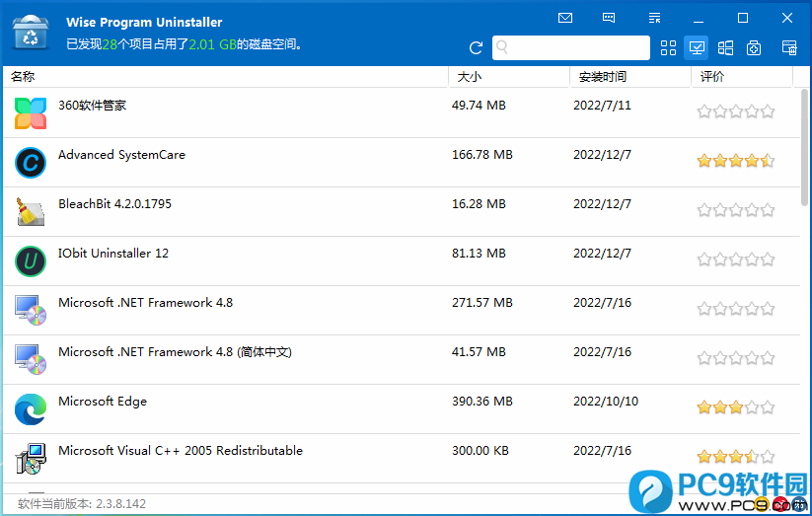Select the IObit Uninstaller 12 icon

tap(31, 261)
